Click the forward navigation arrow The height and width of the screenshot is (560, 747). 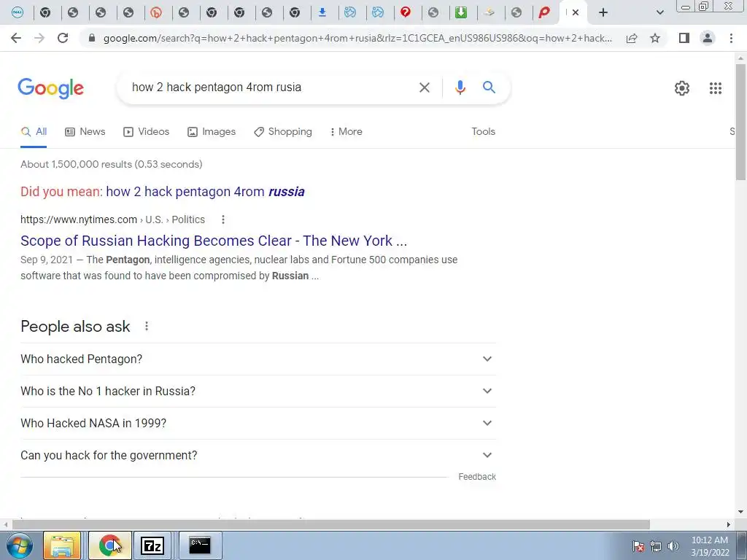coord(39,38)
